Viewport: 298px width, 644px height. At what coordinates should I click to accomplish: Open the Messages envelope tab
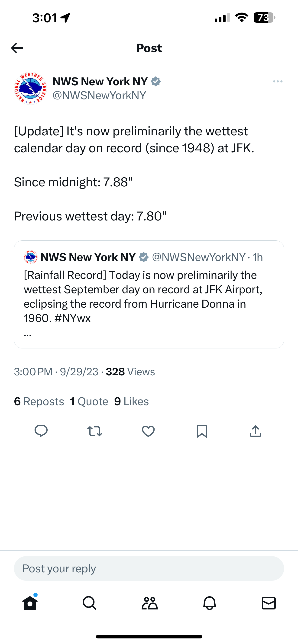pos(269,603)
